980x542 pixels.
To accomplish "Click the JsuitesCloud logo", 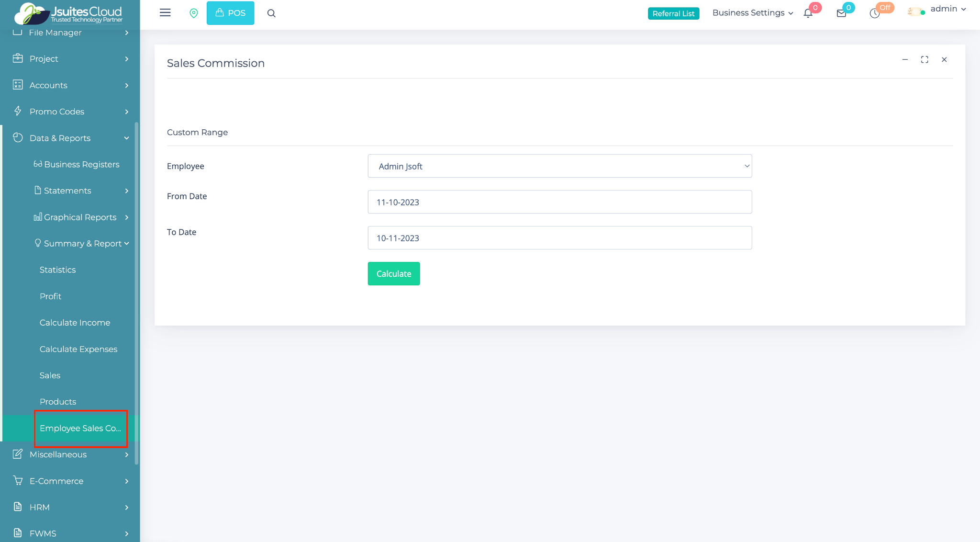I will point(69,13).
